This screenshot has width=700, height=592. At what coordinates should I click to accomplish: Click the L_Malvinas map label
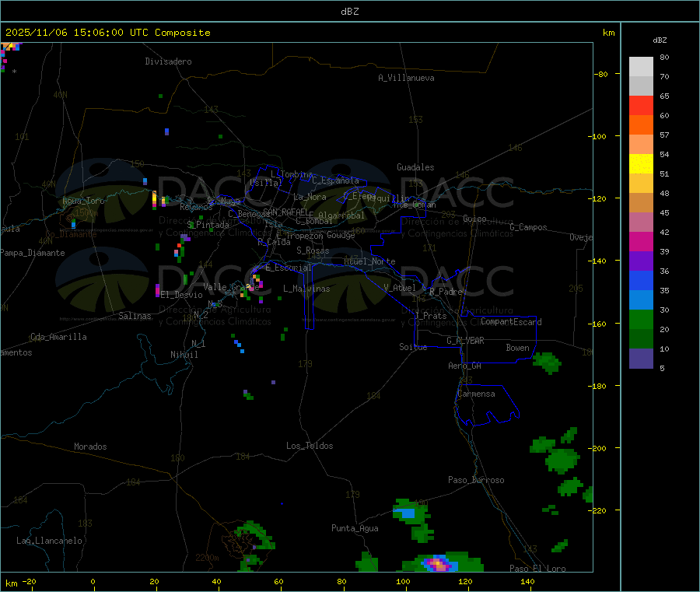[x=306, y=289]
